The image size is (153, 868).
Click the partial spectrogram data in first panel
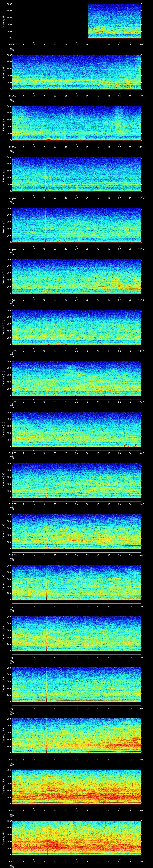(x=114, y=21)
